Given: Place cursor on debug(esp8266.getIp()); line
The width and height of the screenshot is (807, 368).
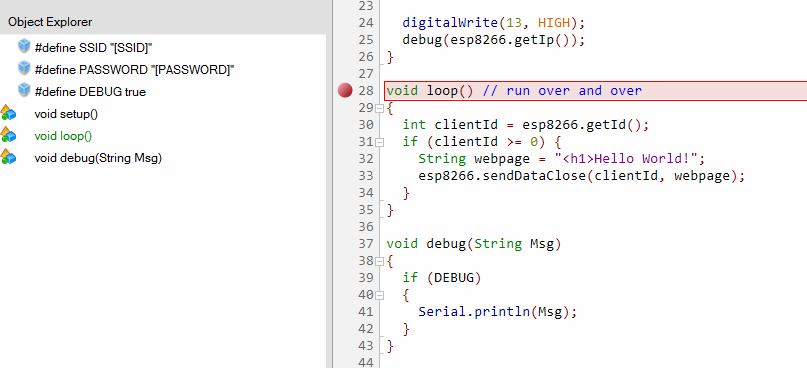Looking at the screenshot, I should (x=494, y=40).
